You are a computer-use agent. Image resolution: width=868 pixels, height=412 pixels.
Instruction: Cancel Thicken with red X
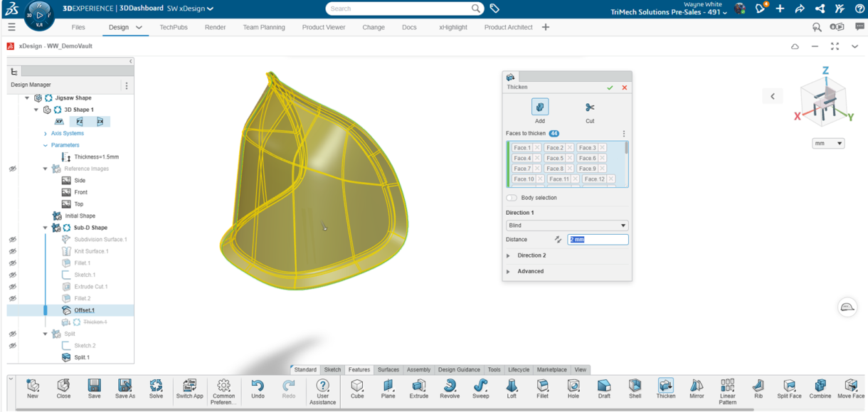(625, 88)
